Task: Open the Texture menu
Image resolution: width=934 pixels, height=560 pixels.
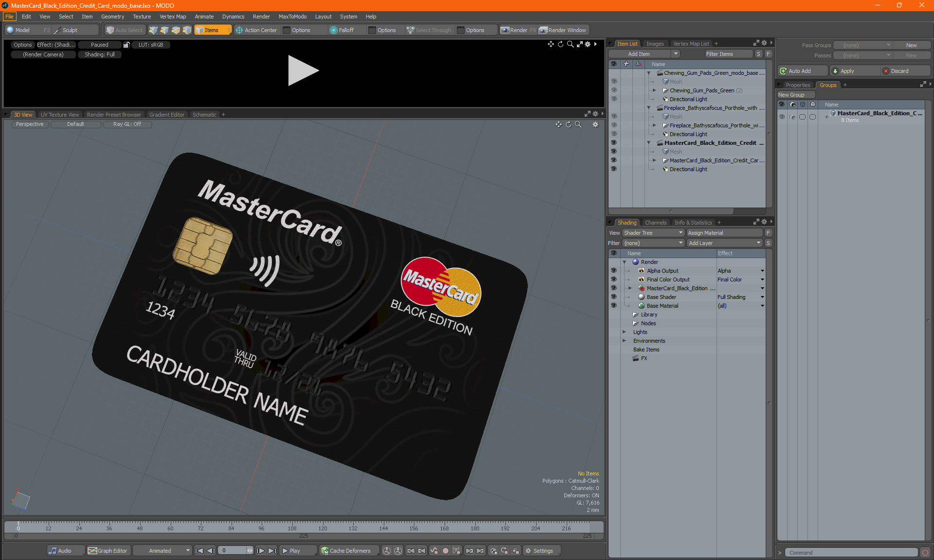Action: click(142, 17)
